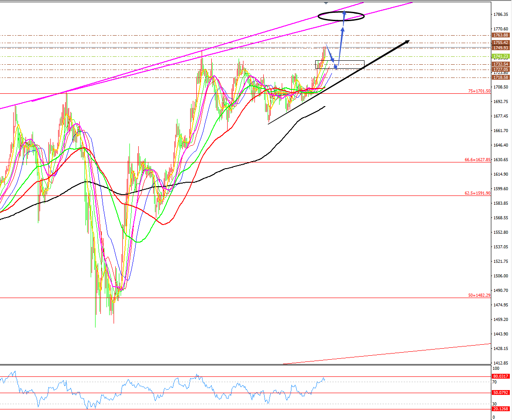Click the 1537.05 price scale value

[501, 247]
